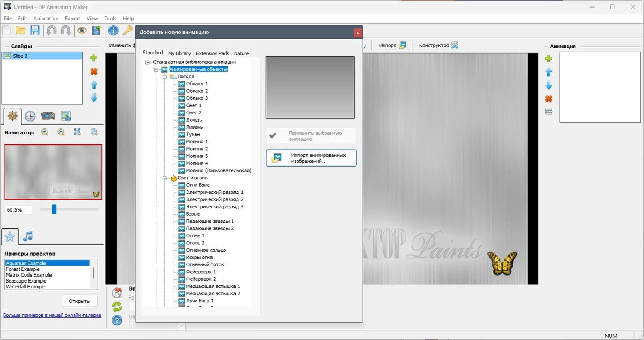Open the blue question mark help icon

pos(117,321)
